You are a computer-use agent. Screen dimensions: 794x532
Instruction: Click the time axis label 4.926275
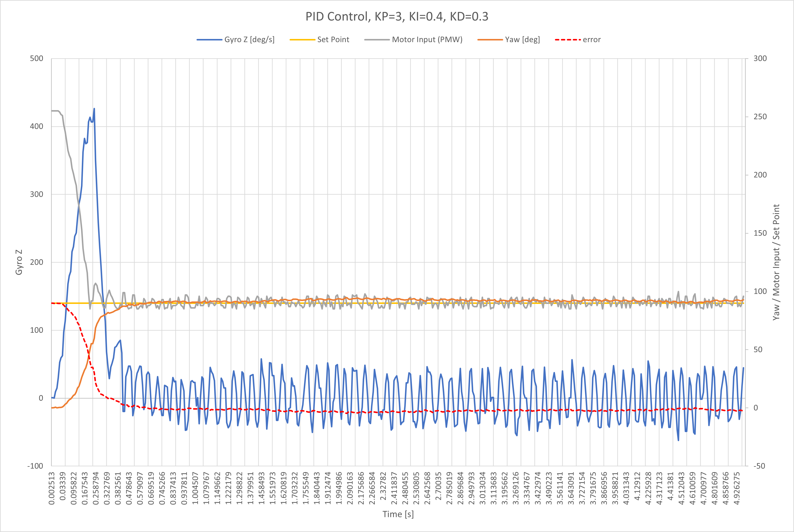(x=737, y=488)
